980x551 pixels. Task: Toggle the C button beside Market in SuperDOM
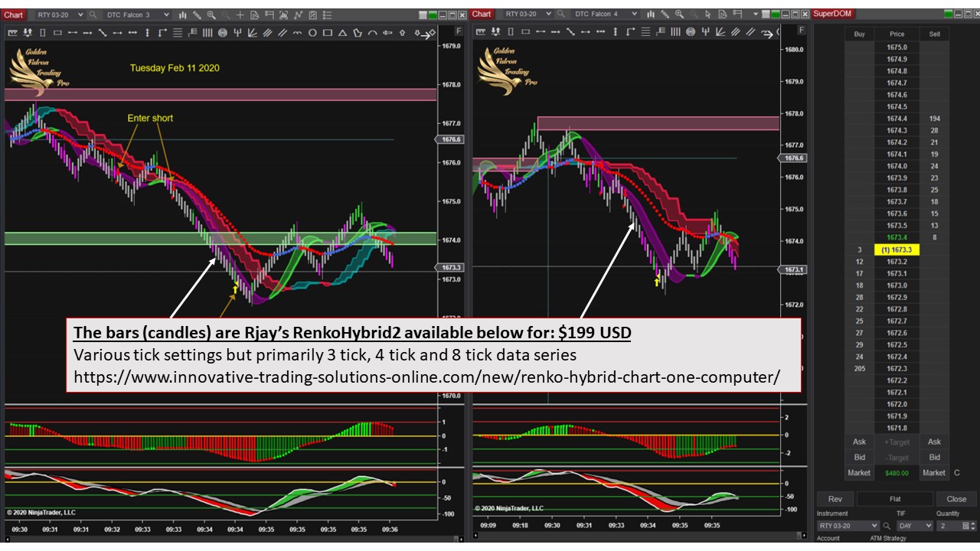[x=956, y=473]
